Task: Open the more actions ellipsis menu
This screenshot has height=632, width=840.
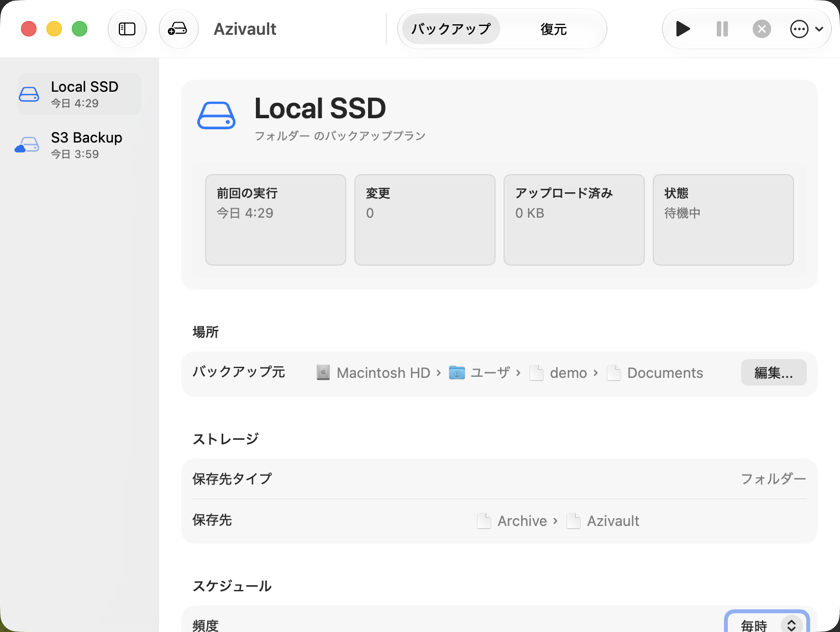Action: pyautogui.click(x=807, y=29)
